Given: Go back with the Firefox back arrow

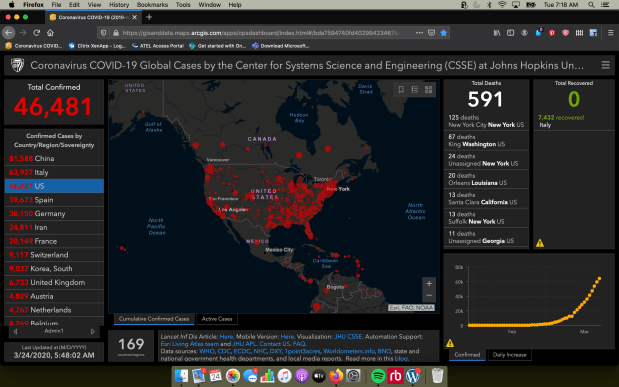Looking at the screenshot, I should point(9,33).
